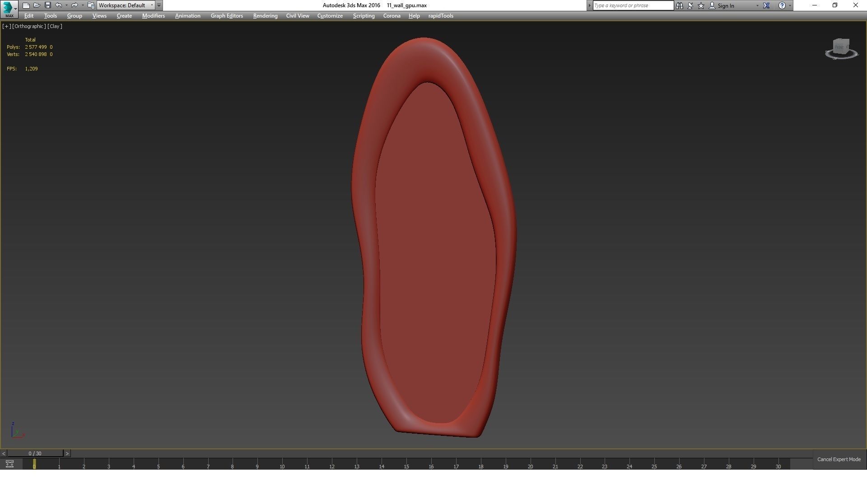Open the Rendering menu

[265, 16]
